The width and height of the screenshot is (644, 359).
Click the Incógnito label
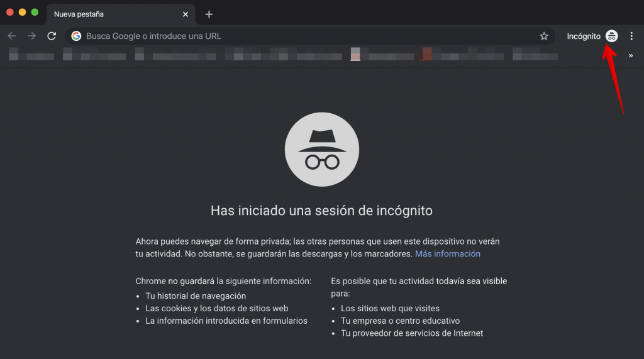click(584, 36)
